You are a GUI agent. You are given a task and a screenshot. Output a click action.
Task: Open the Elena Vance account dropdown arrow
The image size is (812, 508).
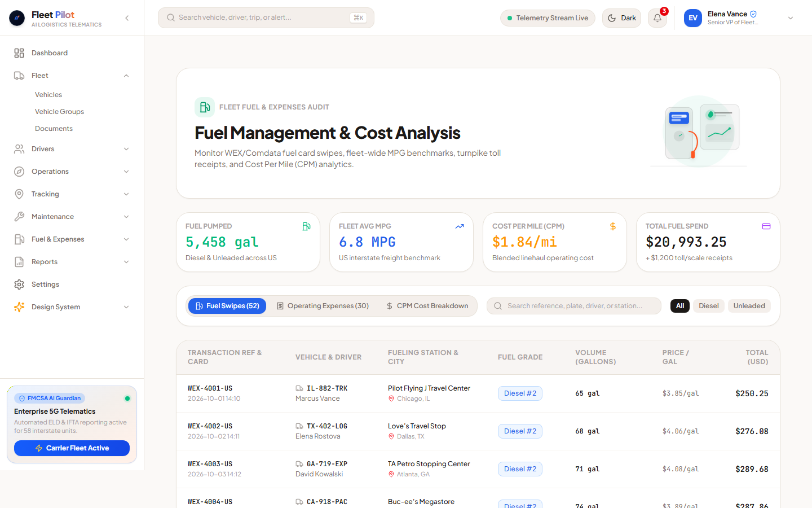point(791,18)
